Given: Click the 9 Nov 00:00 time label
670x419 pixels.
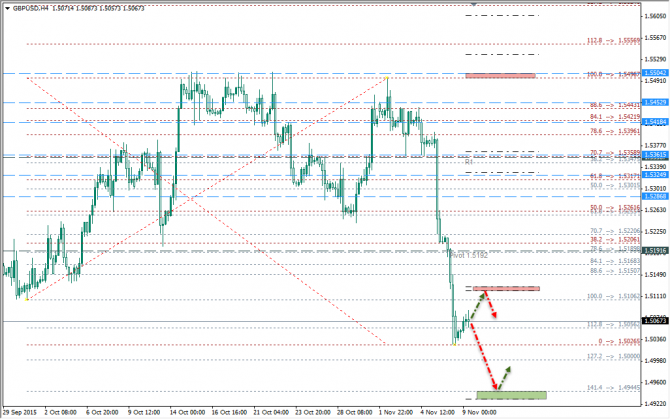Looking at the screenshot, I should (479, 411).
